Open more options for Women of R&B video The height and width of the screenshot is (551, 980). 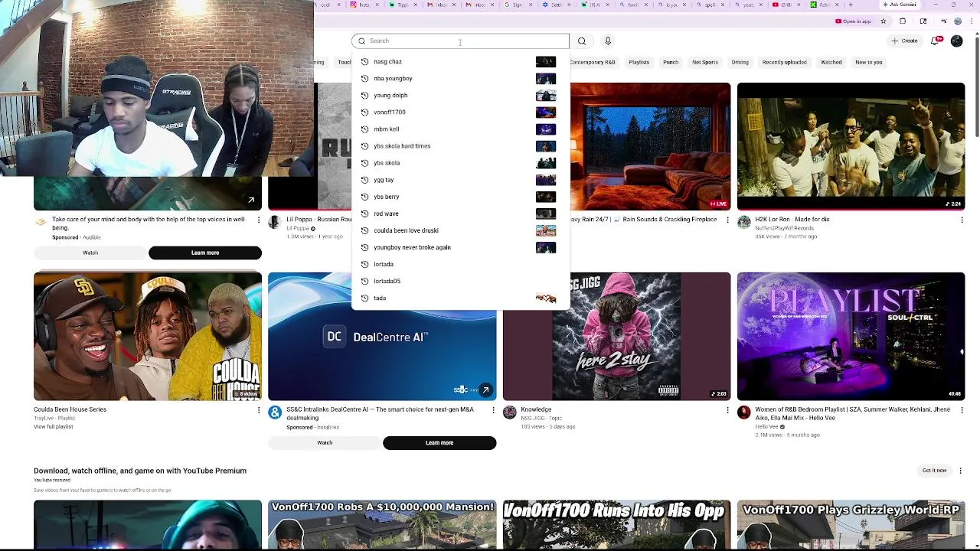point(962,409)
